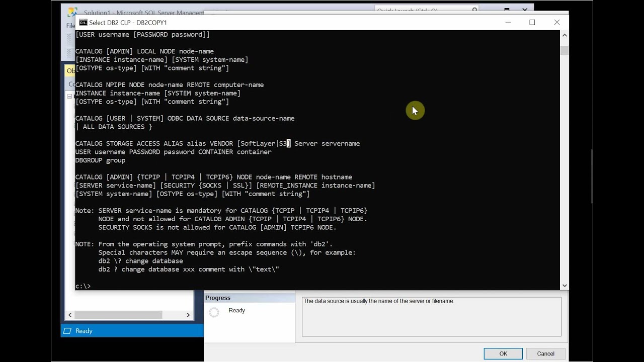Open the File menu in SSMS window
This screenshot has height=362, width=644.
[70, 26]
